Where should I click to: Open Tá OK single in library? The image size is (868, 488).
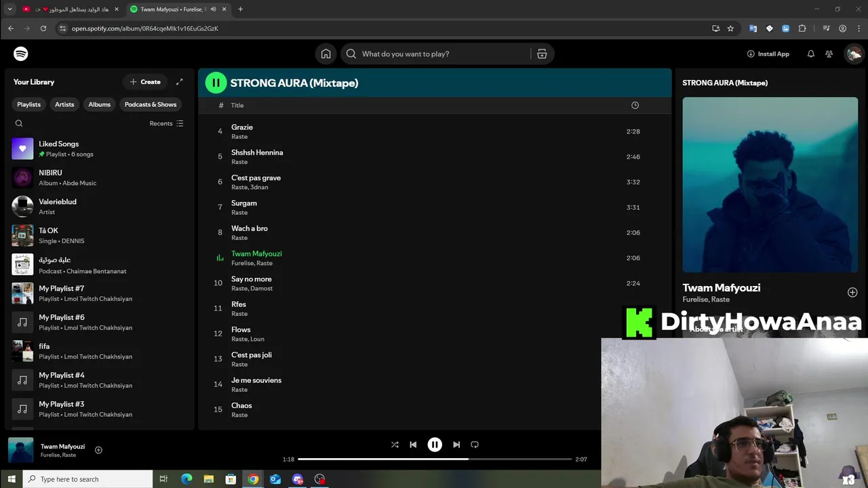(x=98, y=235)
